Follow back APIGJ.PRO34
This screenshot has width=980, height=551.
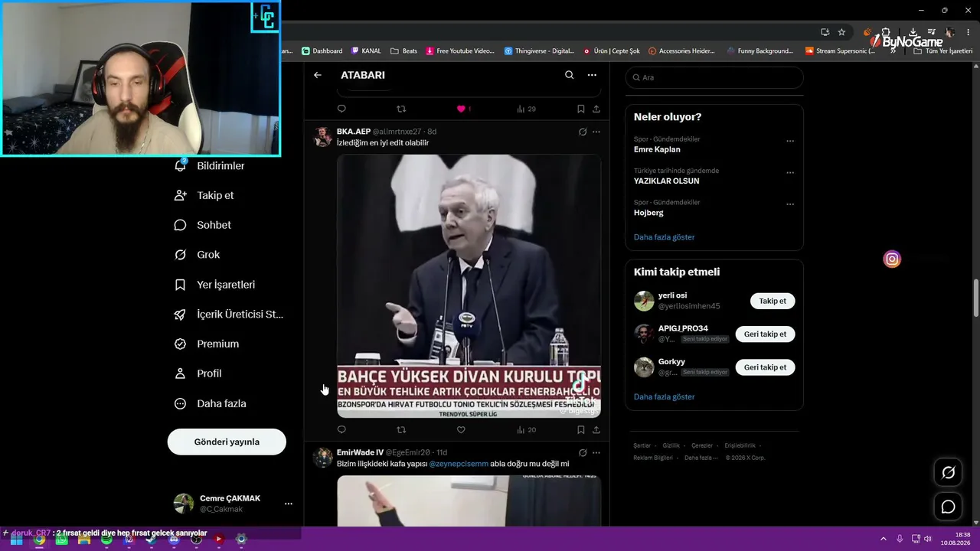point(766,334)
